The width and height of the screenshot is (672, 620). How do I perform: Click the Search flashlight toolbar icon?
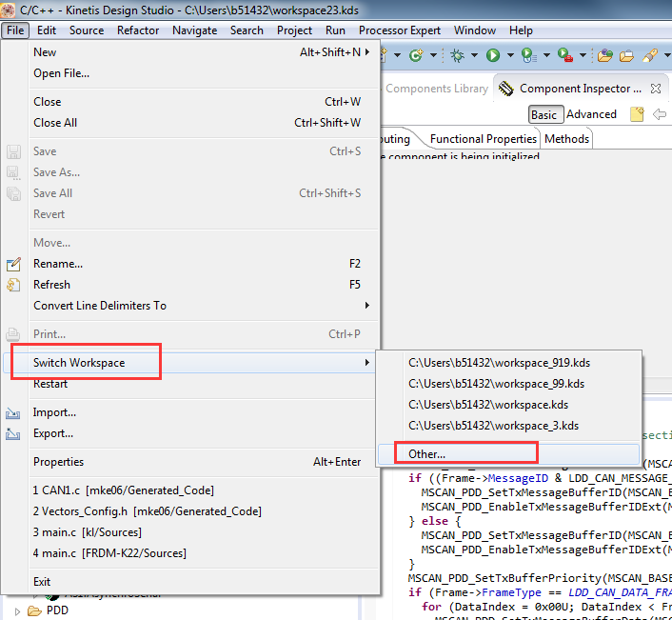(650, 55)
